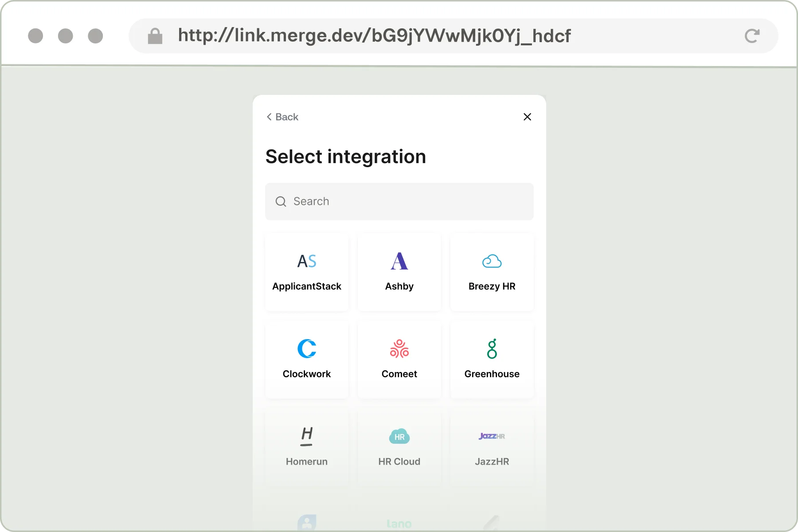Go back using the Back link
The image size is (798, 532).
pos(282,117)
